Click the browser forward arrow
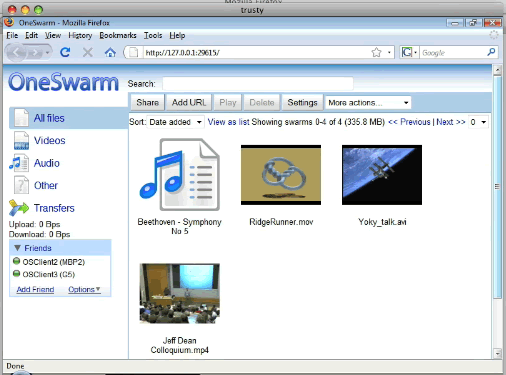Screen dimensions: 506x375 (34, 52)
